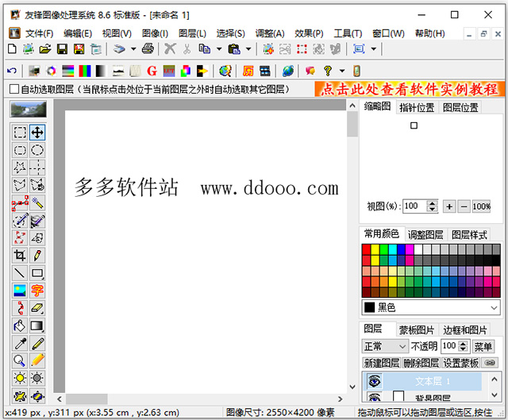
Task: Click the RGB color bars toolbar icon
Action: [x=85, y=71]
